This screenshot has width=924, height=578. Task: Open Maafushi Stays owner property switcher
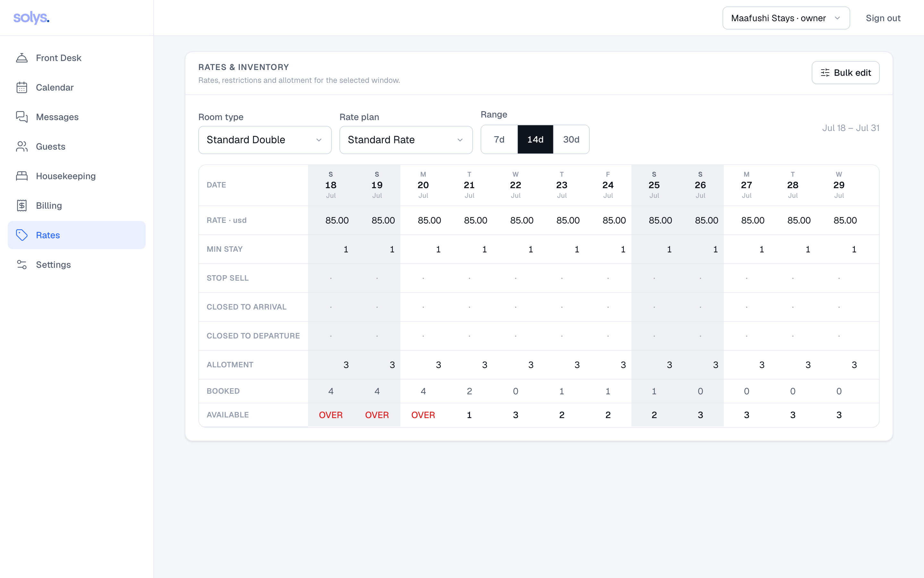(x=786, y=18)
